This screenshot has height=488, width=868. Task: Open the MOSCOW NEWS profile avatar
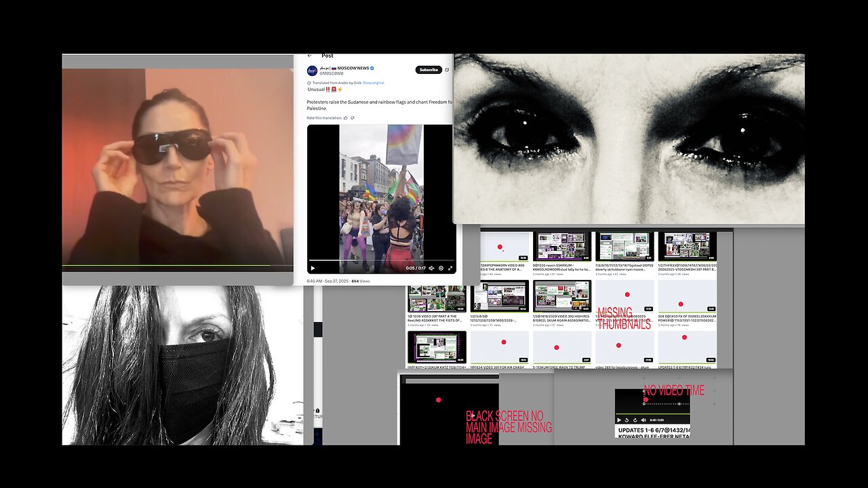coord(312,70)
